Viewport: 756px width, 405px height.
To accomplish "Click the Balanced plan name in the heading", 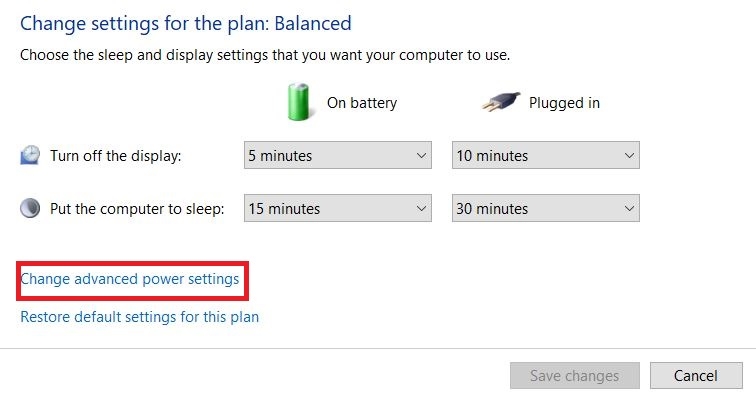I will coord(312,22).
